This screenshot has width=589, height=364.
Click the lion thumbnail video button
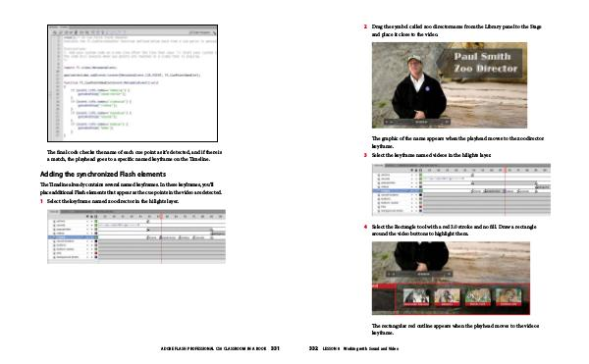pyautogui.click(x=509, y=297)
